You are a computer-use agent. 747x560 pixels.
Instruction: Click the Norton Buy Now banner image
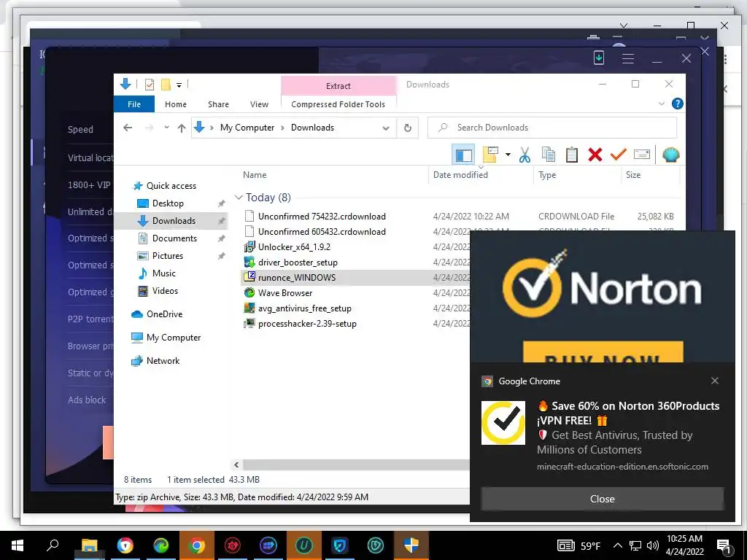click(x=603, y=297)
